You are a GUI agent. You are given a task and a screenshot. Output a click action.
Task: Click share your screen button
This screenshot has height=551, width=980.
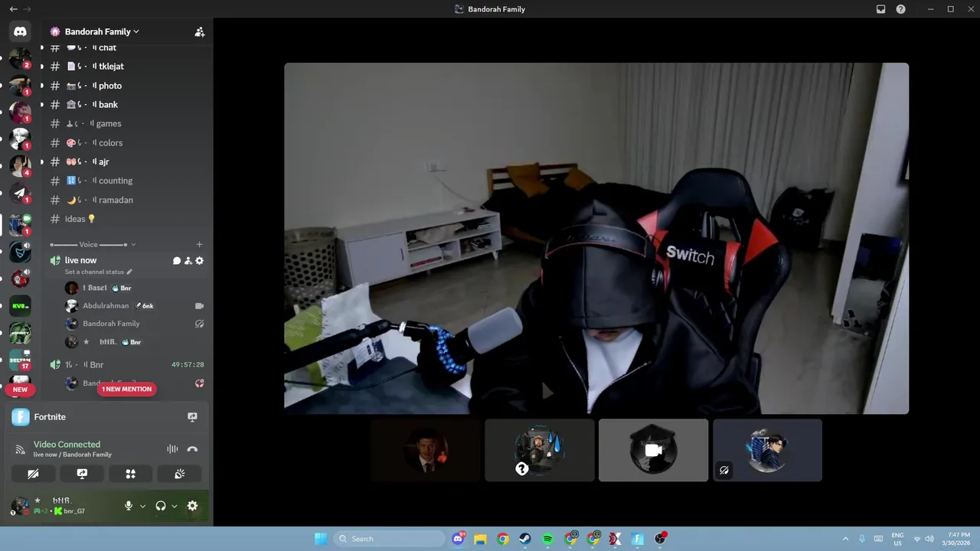coord(82,474)
